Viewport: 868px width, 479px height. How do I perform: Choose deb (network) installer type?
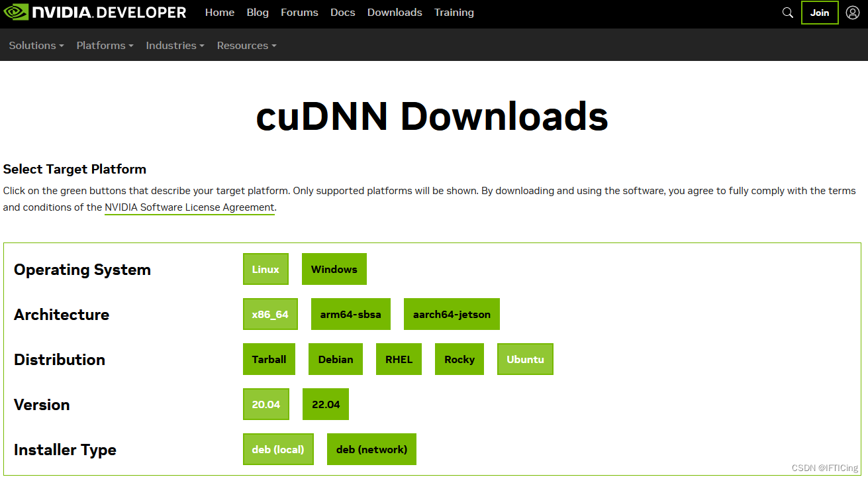(371, 449)
